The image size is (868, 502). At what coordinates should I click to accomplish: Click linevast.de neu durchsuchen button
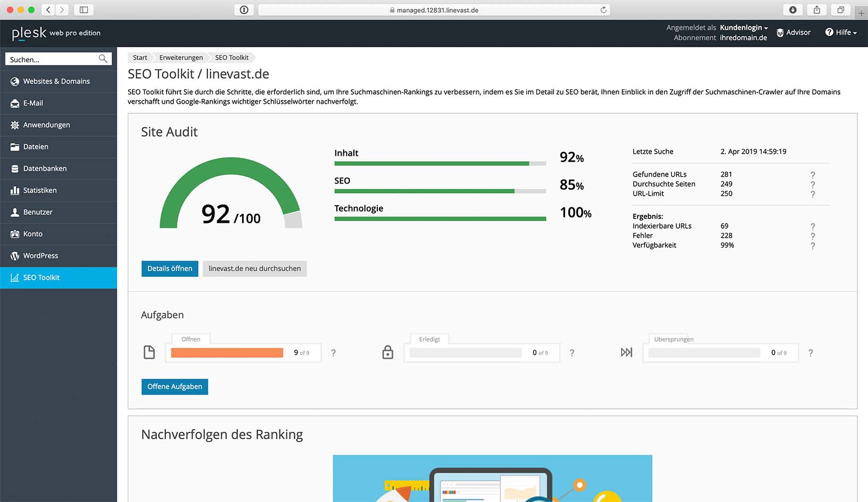pos(254,269)
